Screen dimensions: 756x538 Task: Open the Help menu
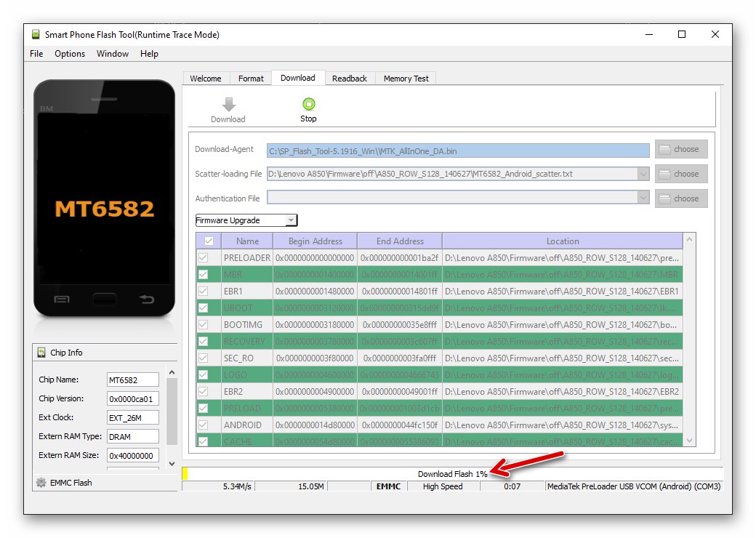click(149, 54)
